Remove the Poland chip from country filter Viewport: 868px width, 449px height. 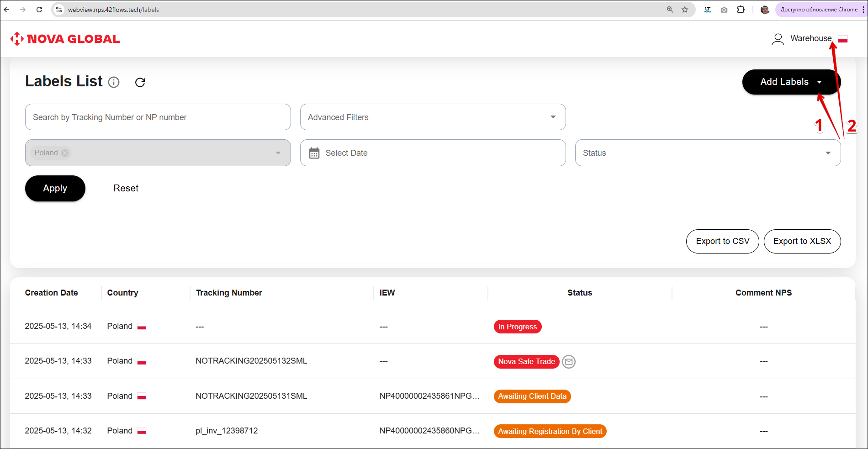[x=65, y=153]
